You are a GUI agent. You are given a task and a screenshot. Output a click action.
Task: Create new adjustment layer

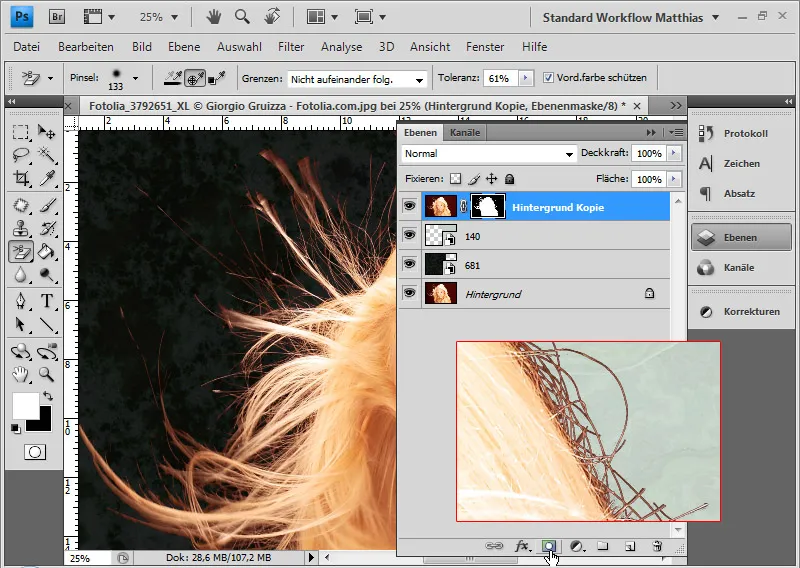(x=577, y=546)
